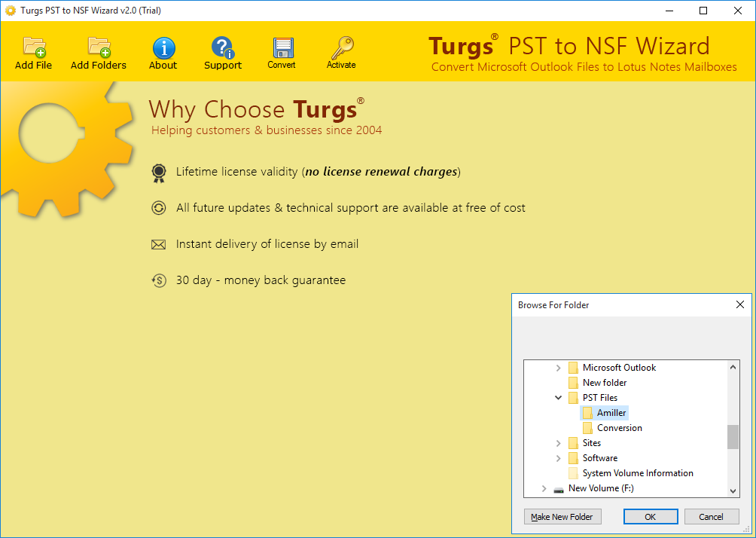Click the Sites folder icon

tap(573, 443)
